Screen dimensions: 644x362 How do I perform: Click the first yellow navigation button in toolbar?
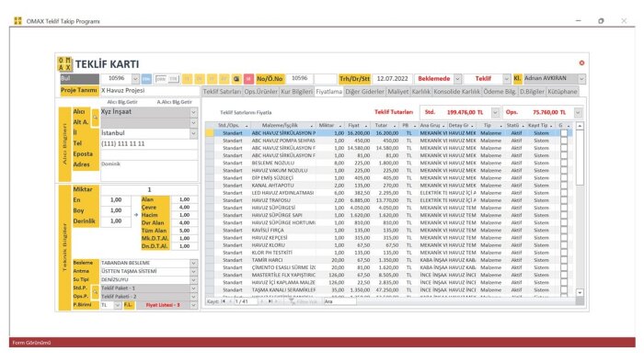pyautogui.click(x=188, y=79)
